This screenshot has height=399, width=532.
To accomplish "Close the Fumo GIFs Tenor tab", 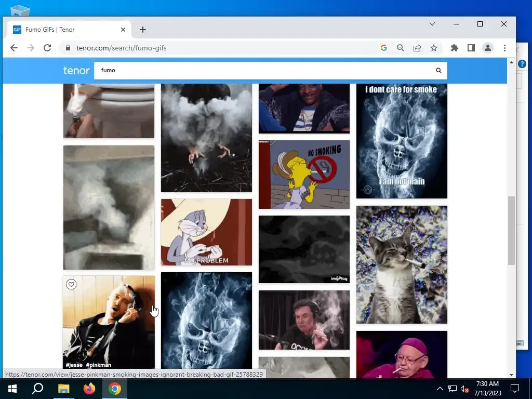I will tap(123, 30).
